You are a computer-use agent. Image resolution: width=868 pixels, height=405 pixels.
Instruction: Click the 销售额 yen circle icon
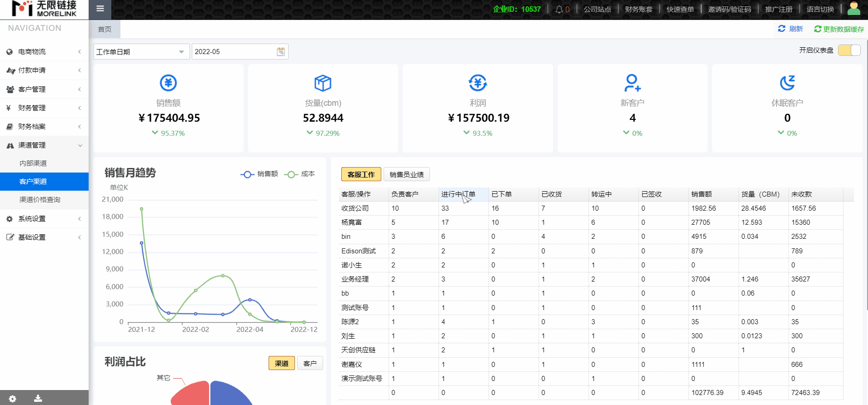tap(168, 83)
